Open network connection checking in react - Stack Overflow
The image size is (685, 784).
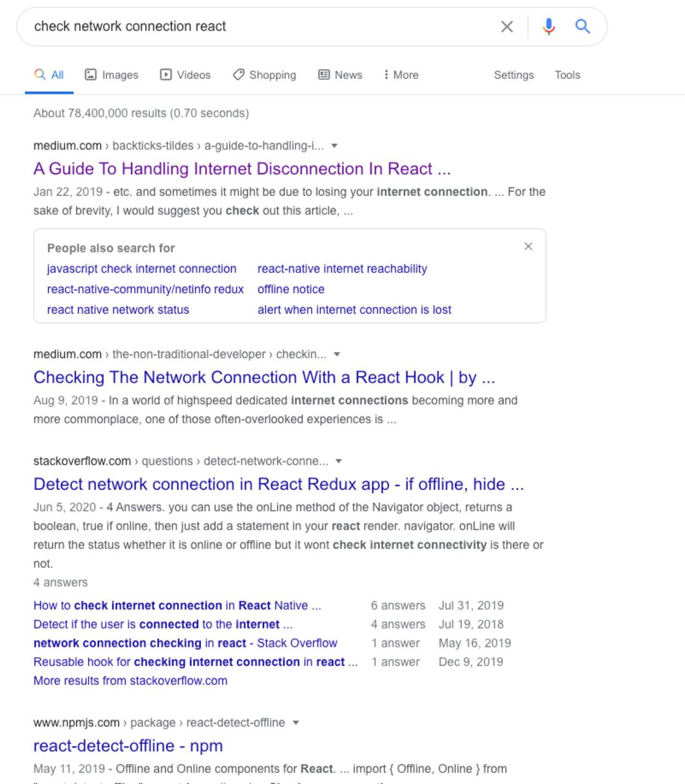point(185,643)
